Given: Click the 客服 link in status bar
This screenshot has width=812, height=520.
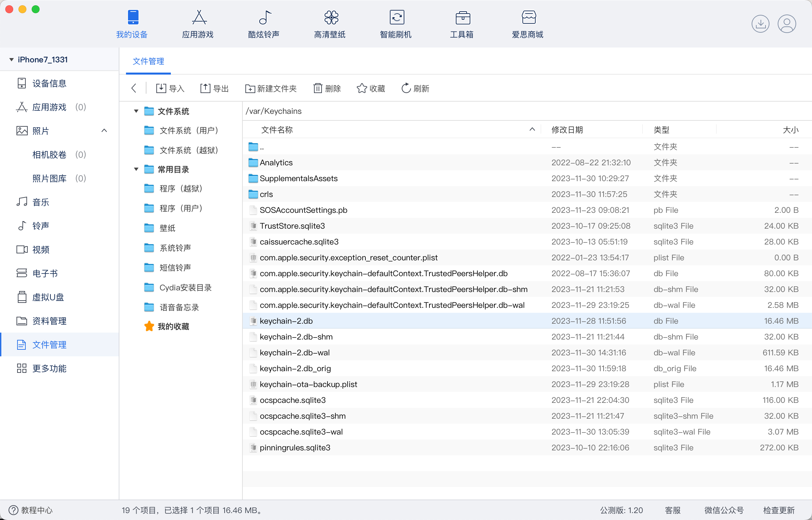Looking at the screenshot, I should [672, 510].
